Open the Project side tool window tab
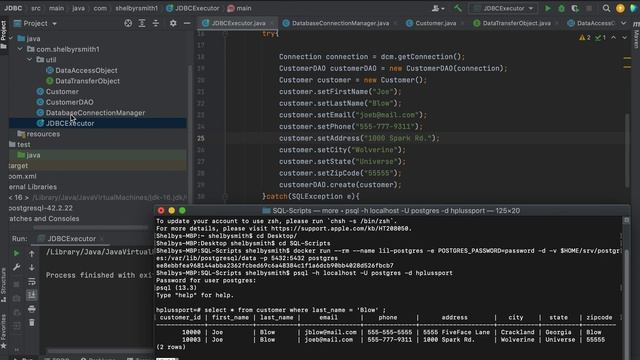The height and width of the screenshot is (360, 640). (x=3, y=34)
